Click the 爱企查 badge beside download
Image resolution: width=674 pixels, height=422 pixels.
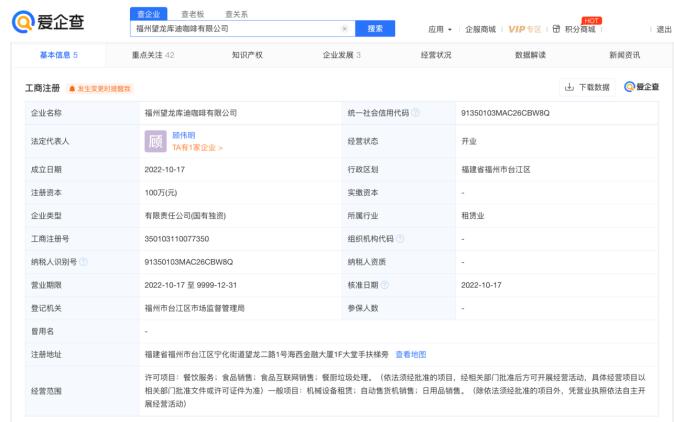[x=641, y=87]
